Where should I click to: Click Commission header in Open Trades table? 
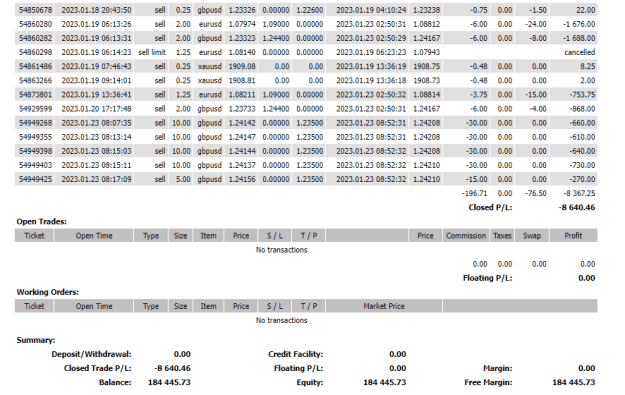click(466, 236)
